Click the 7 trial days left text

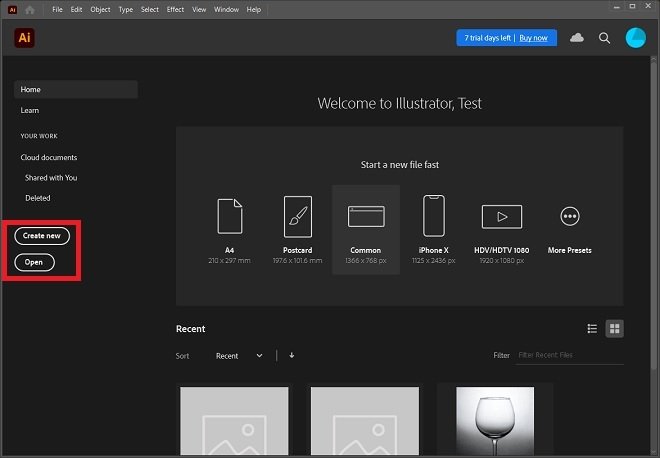click(487, 38)
